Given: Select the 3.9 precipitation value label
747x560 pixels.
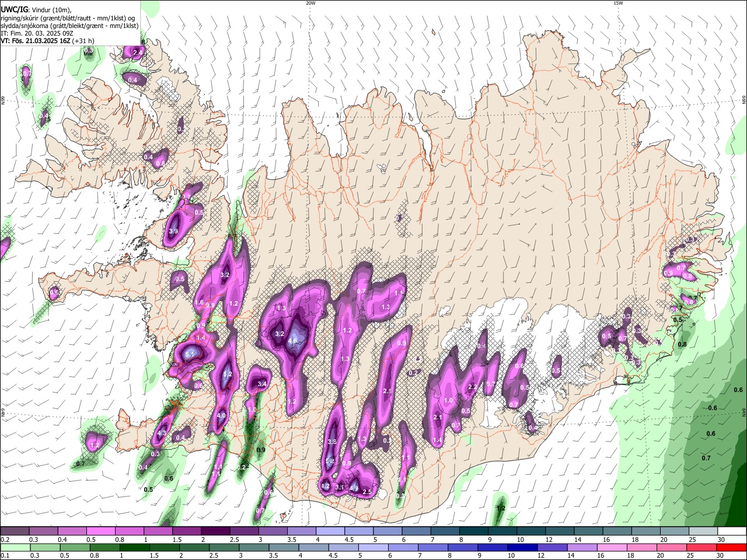Looking at the screenshot, I should click(173, 232).
